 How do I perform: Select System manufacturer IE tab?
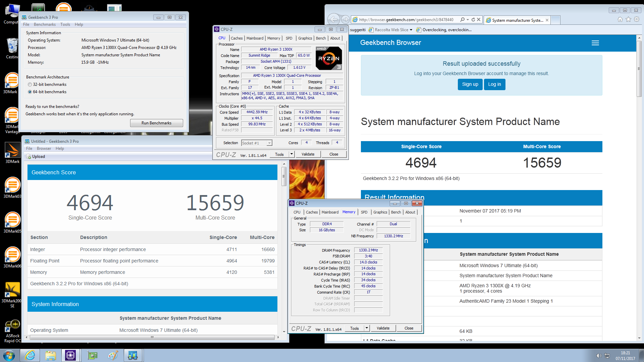517,20
